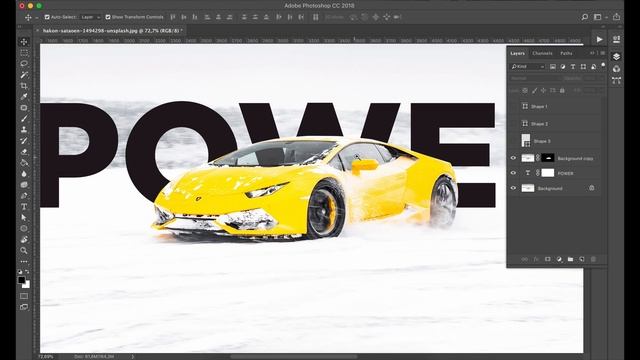The image size is (640, 360).
Task: Swap foreground and background colors
Action: [x=27, y=271]
